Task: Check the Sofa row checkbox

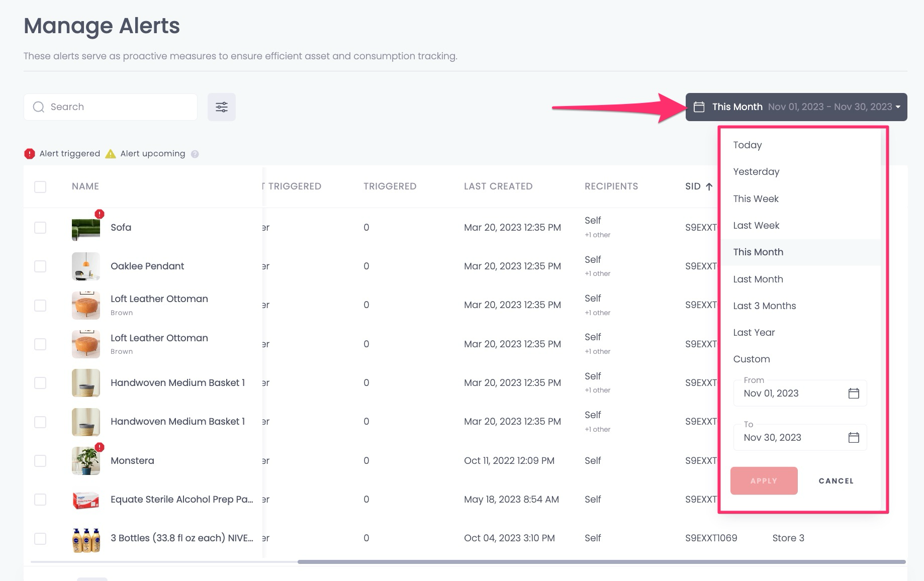Action: (x=40, y=228)
